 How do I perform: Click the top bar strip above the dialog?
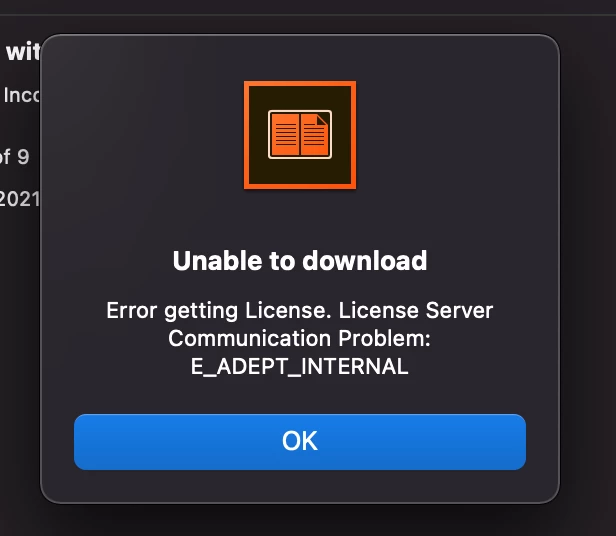[308, 7]
